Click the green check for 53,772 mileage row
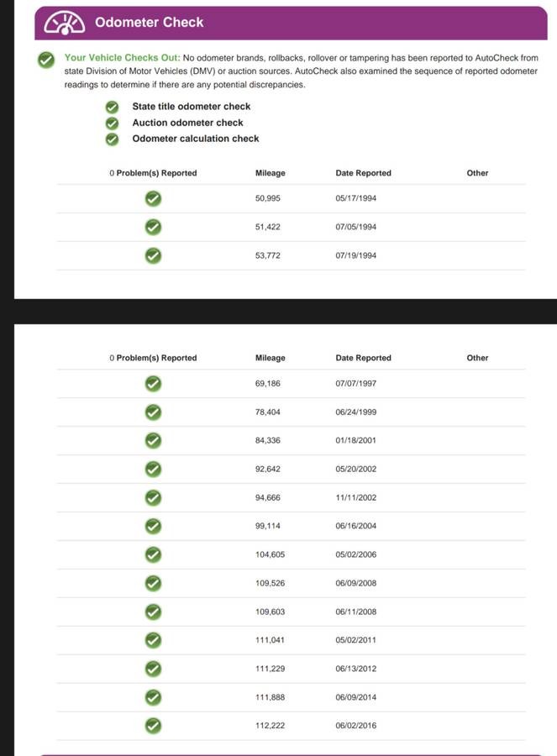The image size is (557, 756). click(153, 255)
